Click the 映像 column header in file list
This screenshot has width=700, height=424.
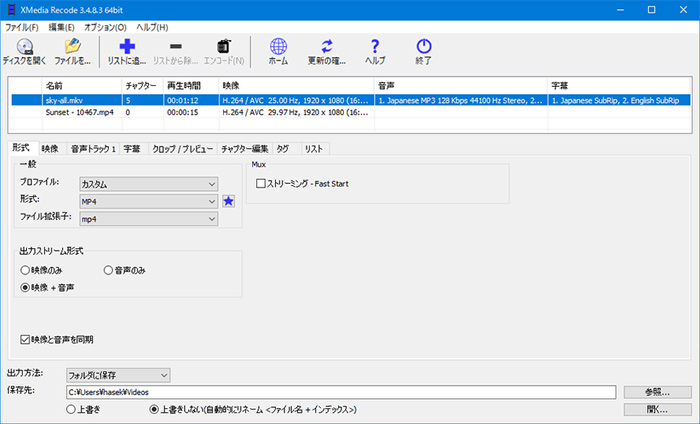[296, 85]
